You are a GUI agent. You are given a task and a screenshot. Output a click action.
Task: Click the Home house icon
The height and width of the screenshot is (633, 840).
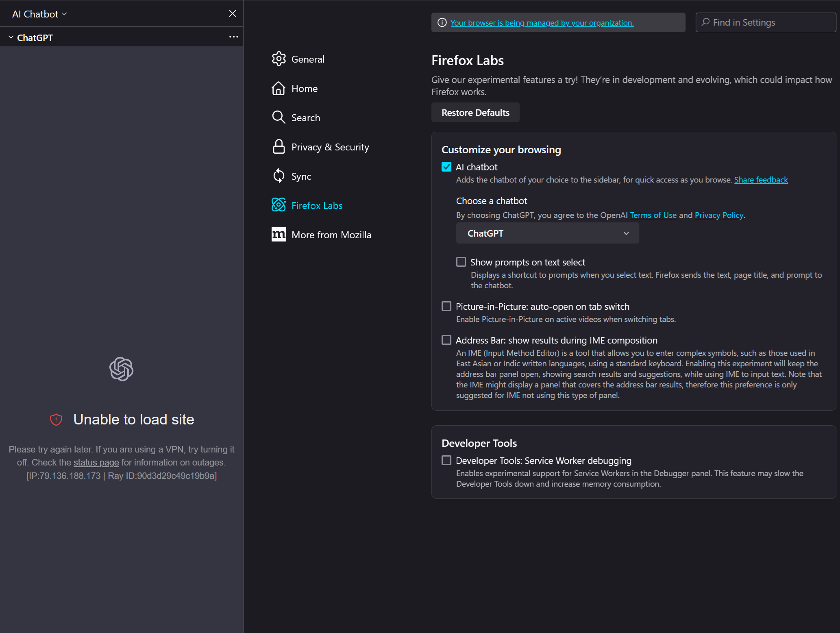pyautogui.click(x=279, y=88)
